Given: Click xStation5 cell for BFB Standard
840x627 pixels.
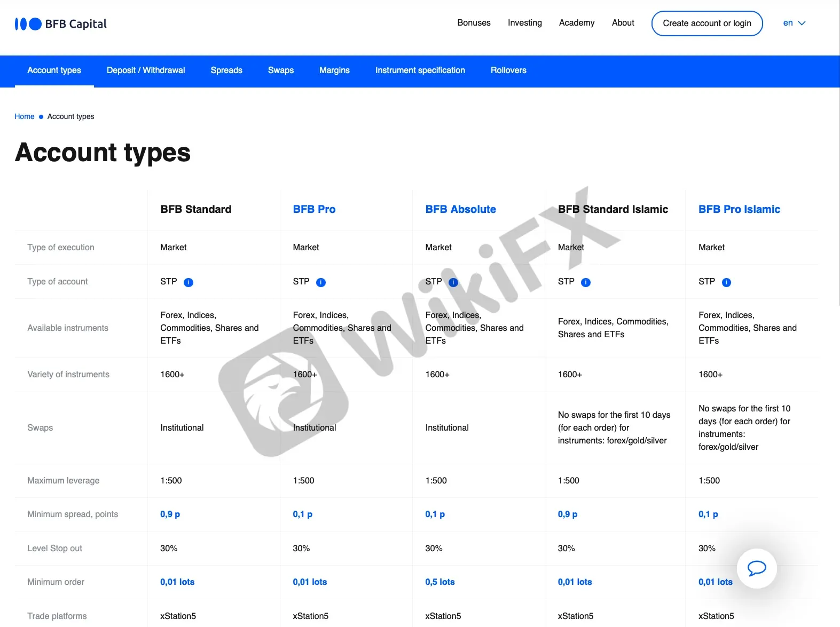Looking at the screenshot, I should tap(178, 616).
